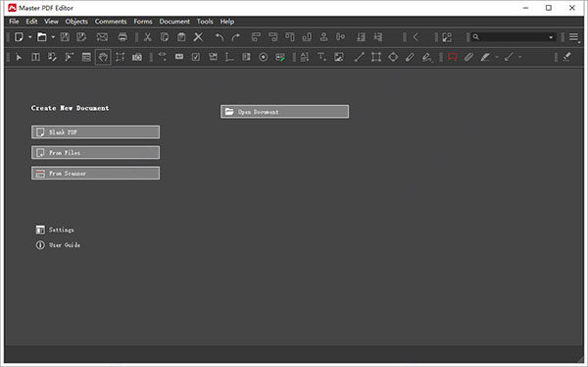Open the Help menu
Image resolution: width=588 pixels, height=367 pixels.
click(x=227, y=22)
